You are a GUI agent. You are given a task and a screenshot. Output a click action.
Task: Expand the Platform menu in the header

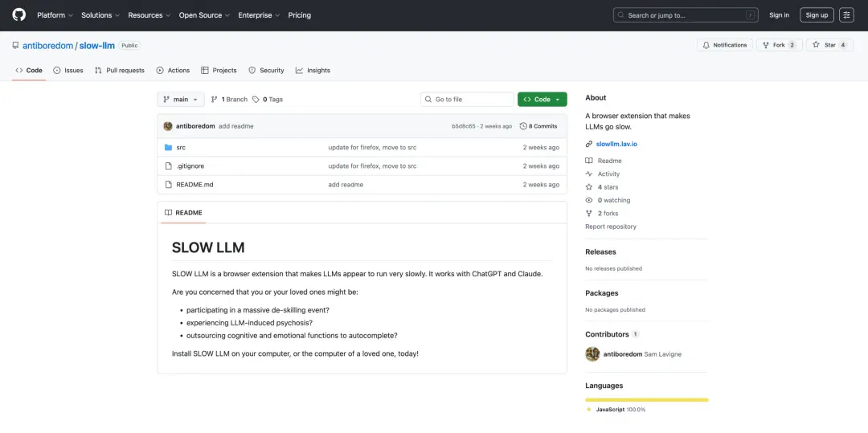pyautogui.click(x=55, y=15)
